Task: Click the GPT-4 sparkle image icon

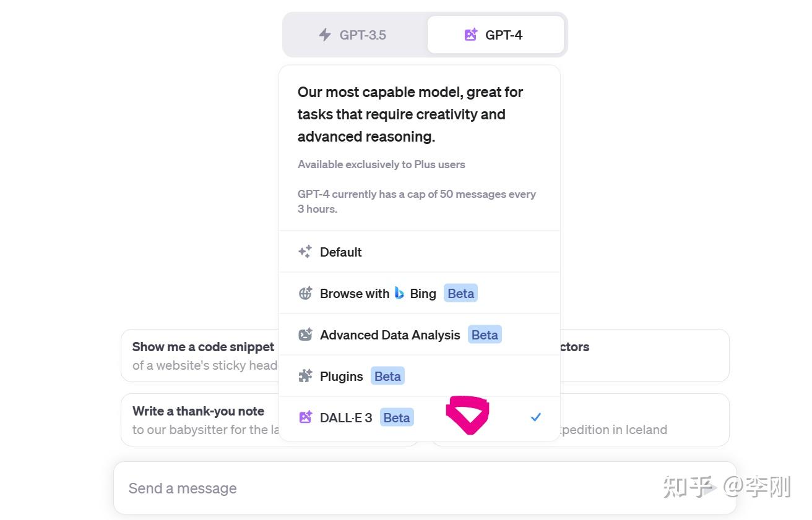Action: tap(470, 35)
